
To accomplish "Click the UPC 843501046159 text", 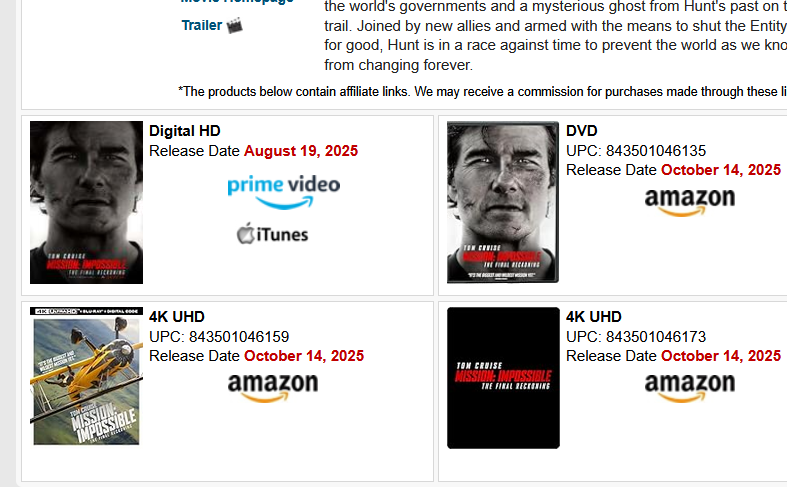I will 219,336.
